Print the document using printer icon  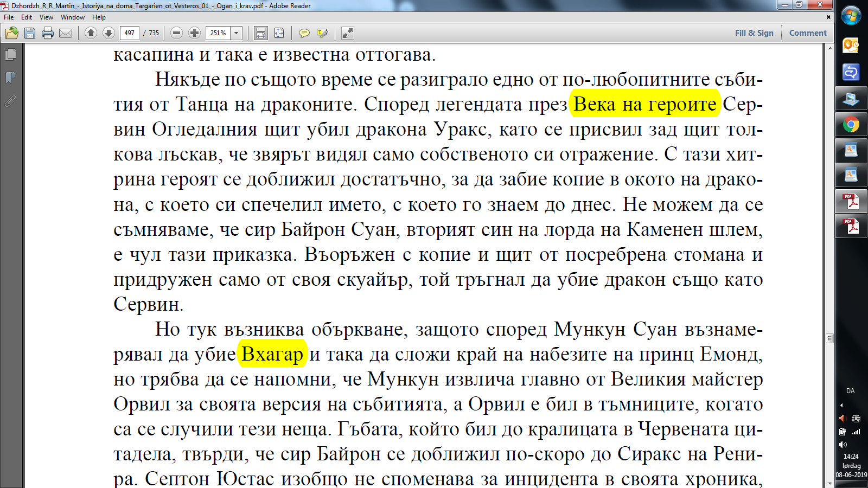[x=48, y=33]
